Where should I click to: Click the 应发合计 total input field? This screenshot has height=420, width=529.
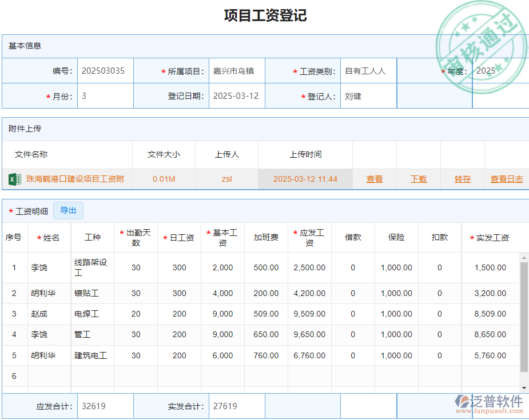click(105, 406)
